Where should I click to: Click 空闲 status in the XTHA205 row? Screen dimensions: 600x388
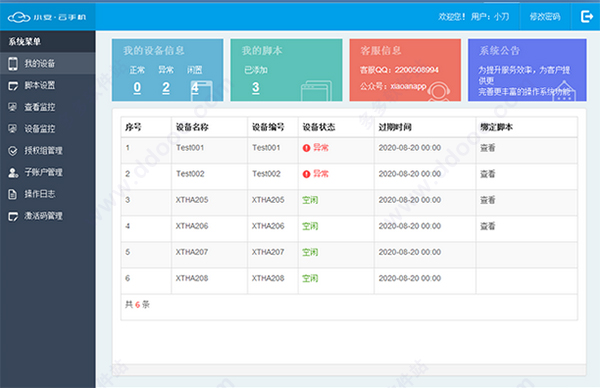[x=310, y=200]
